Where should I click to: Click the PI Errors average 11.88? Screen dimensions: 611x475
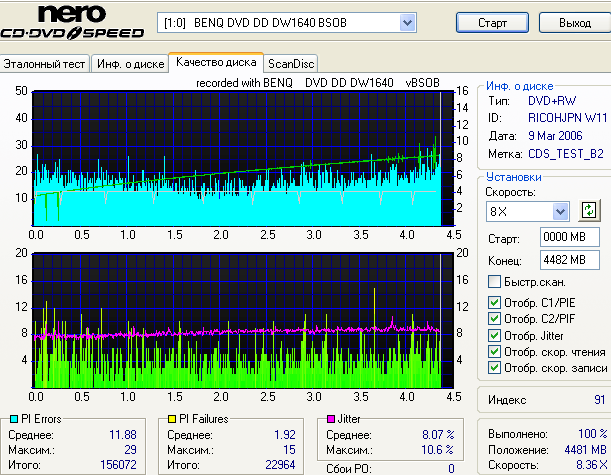[x=123, y=434]
